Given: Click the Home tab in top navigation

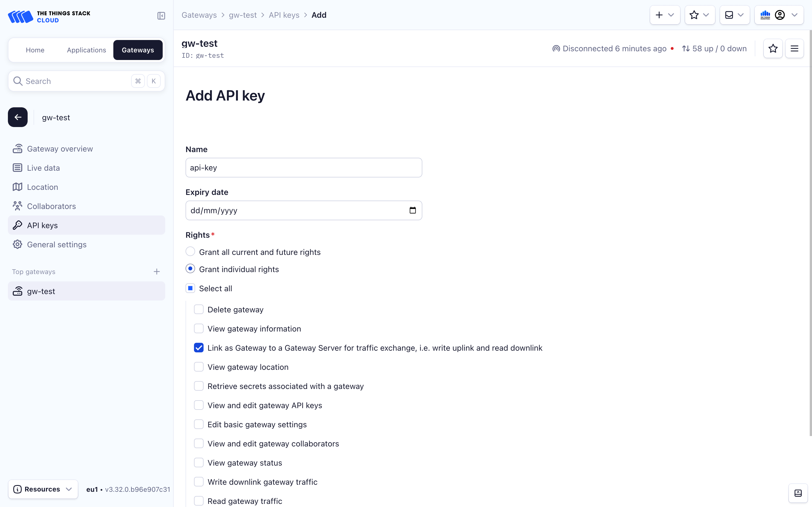Looking at the screenshot, I should click(35, 50).
